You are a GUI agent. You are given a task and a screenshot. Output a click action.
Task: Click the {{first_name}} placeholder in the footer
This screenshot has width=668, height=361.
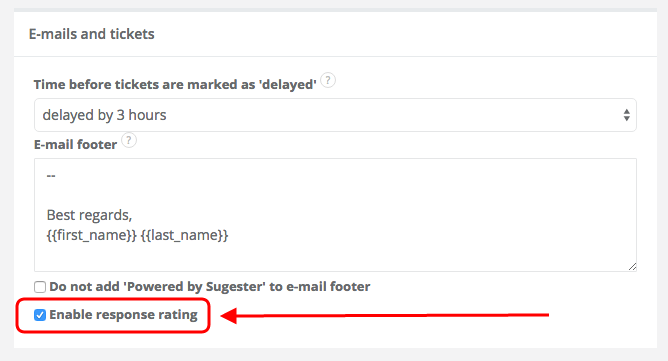(x=92, y=235)
